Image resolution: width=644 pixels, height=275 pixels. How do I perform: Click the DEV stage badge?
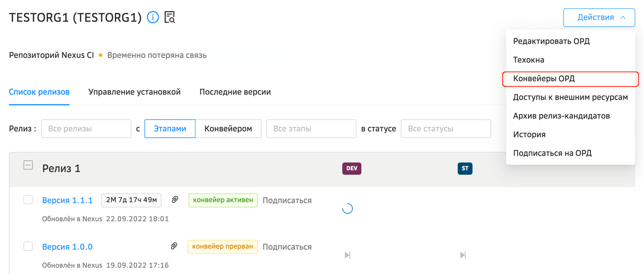[352, 168]
